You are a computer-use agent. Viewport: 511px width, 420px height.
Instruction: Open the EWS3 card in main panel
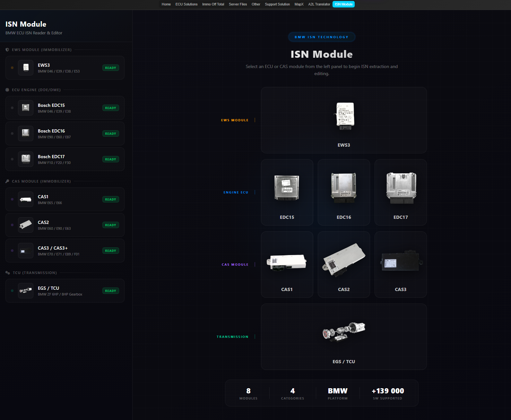pyautogui.click(x=344, y=120)
